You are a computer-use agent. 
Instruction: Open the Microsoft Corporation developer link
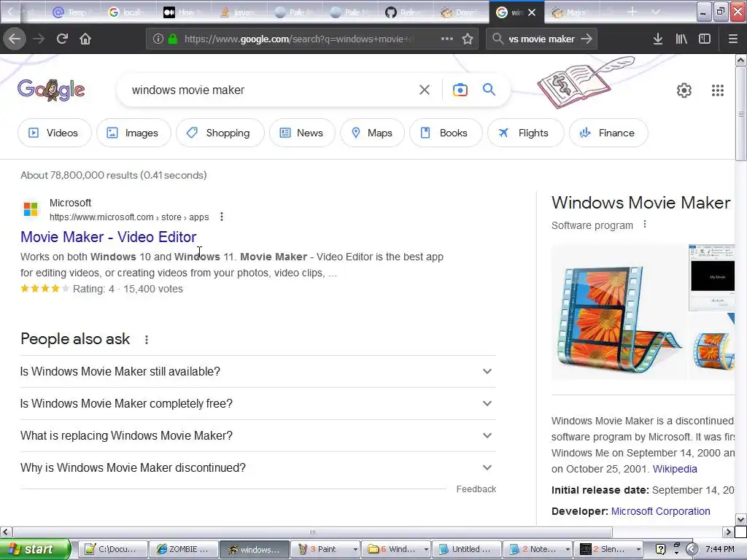point(660,511)
